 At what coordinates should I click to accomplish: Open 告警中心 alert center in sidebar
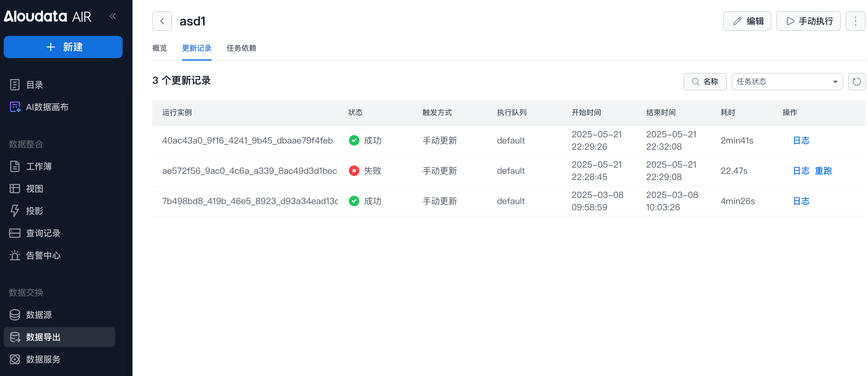tap(43, 255)
